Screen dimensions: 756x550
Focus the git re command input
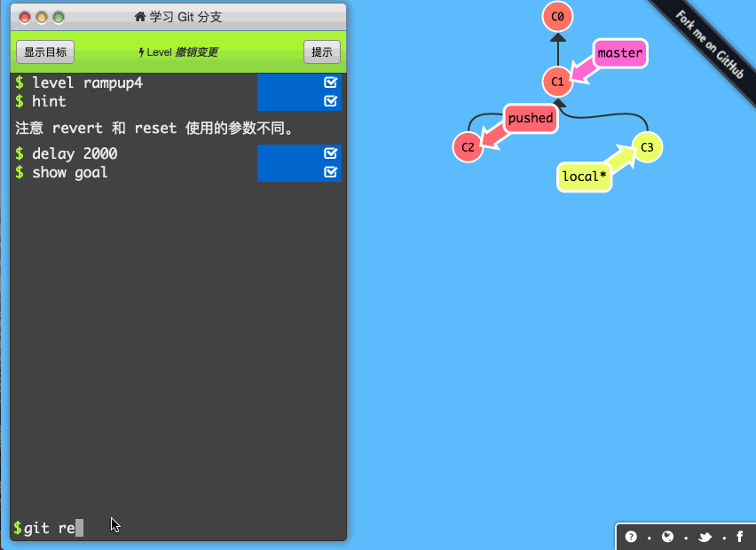(178, 529)
